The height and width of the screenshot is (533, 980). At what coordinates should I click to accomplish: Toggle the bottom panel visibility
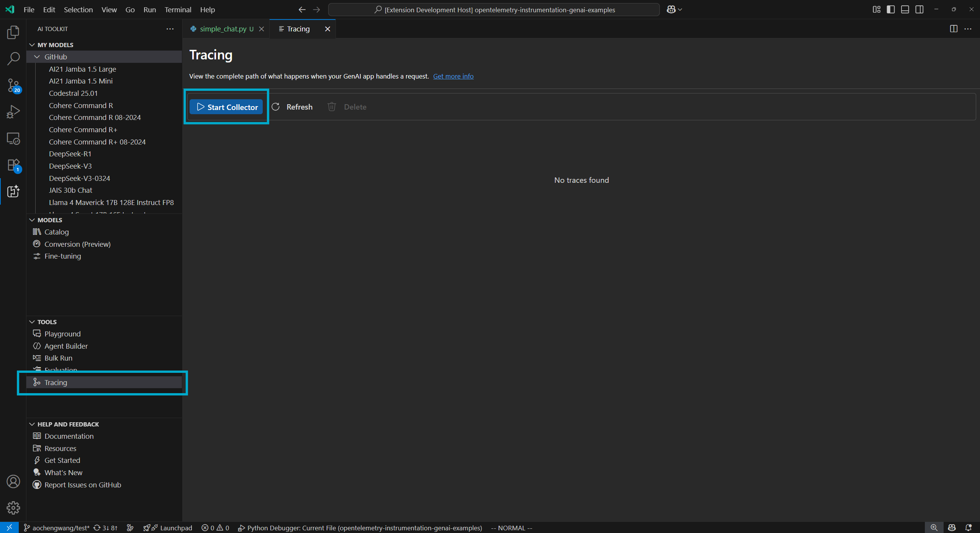tap(905, 9)
